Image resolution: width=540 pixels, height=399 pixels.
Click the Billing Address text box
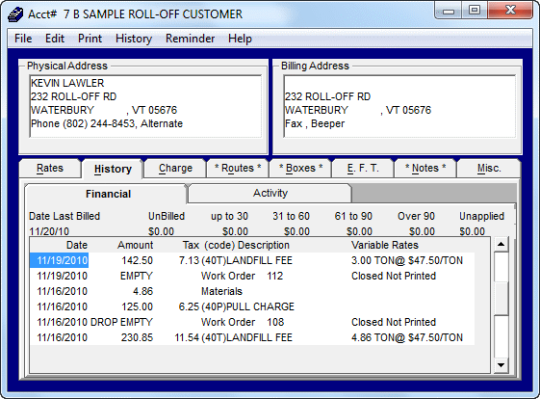point(399,106)
